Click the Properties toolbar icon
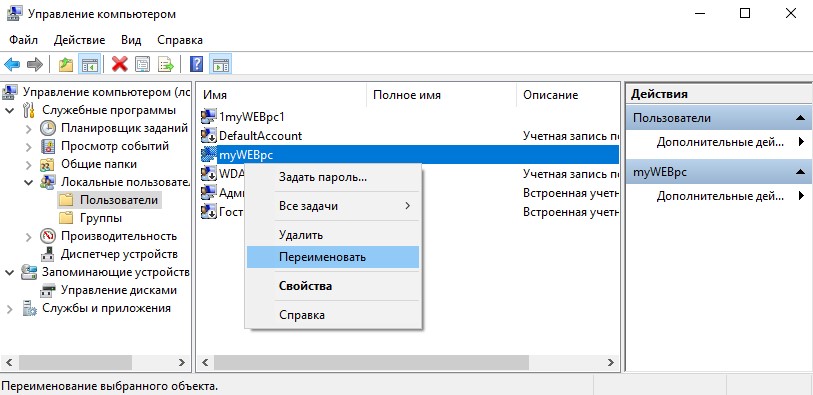 143,65
